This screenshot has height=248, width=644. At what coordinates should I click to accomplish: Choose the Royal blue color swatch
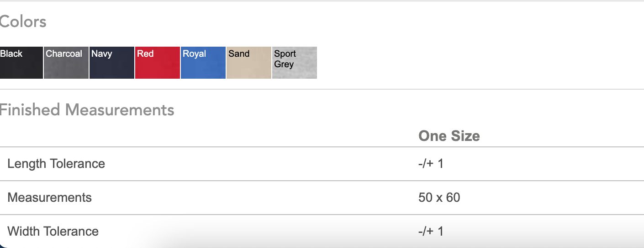203,63
